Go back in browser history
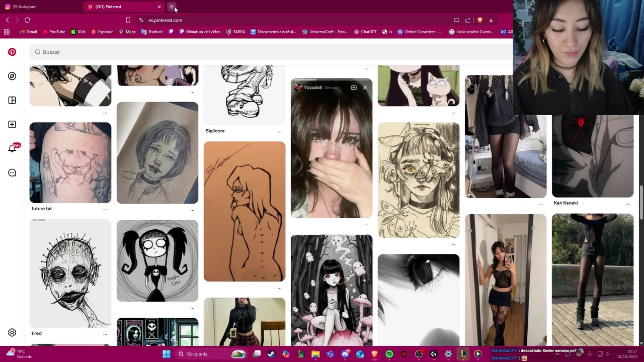 click(7, 20)
